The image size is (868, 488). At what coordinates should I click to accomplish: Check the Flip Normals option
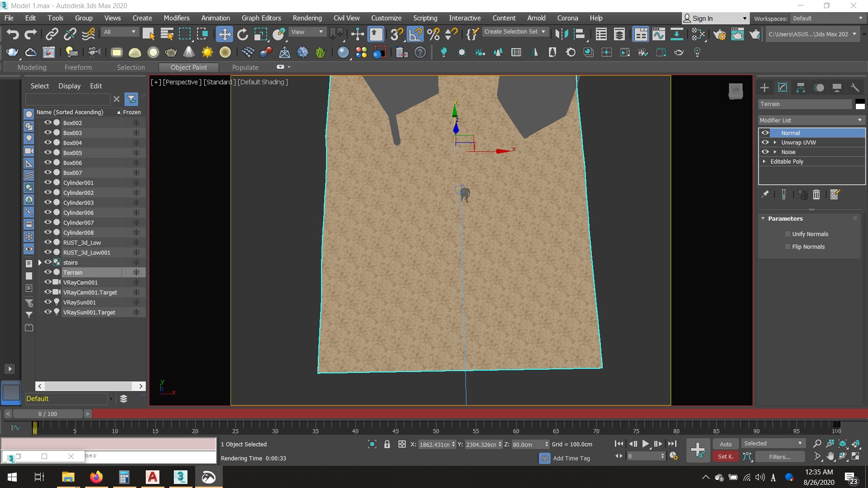point(788,246)
